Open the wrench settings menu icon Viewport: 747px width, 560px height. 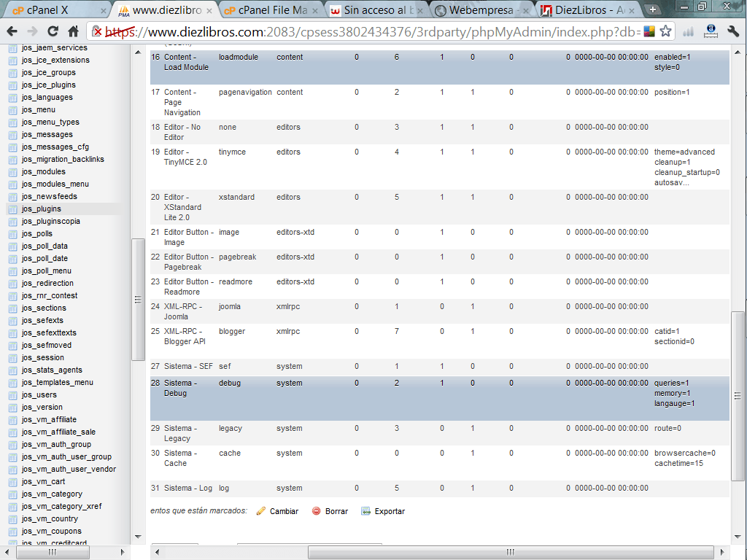pyautogui.click(x=733, y=31)
